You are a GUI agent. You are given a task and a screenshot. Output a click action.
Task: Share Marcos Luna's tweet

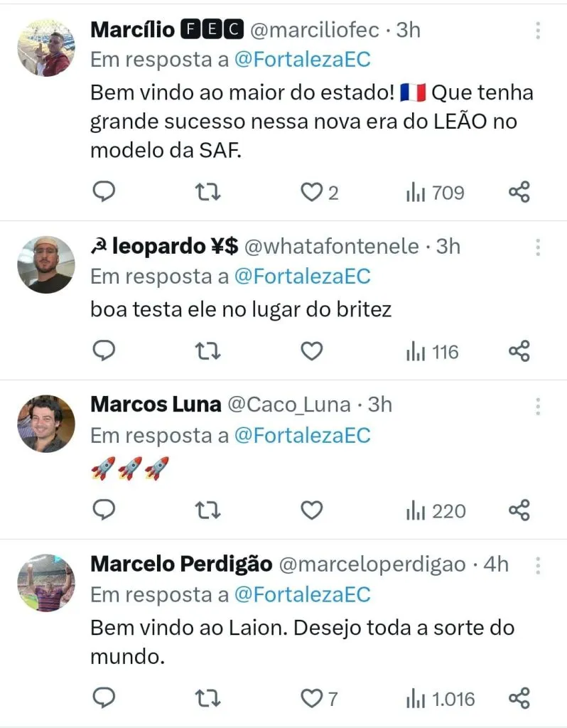pyautogui.click(x=519, y=510)
